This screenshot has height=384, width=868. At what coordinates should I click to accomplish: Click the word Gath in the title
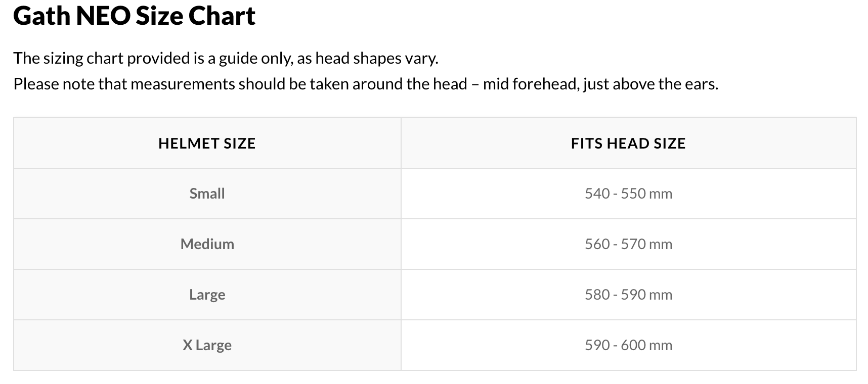41,16
